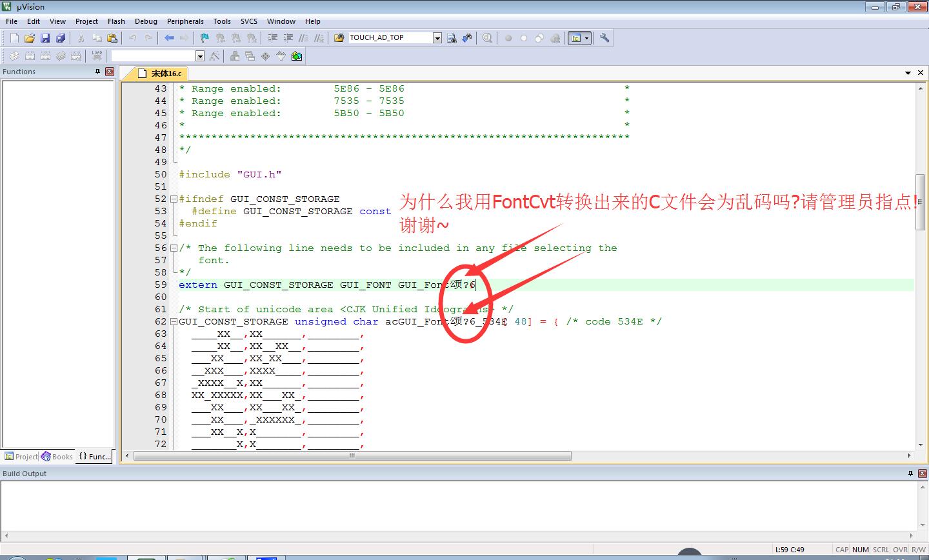Open the View menu
Screen dimensions: 929x560
[x=57, y=21]
